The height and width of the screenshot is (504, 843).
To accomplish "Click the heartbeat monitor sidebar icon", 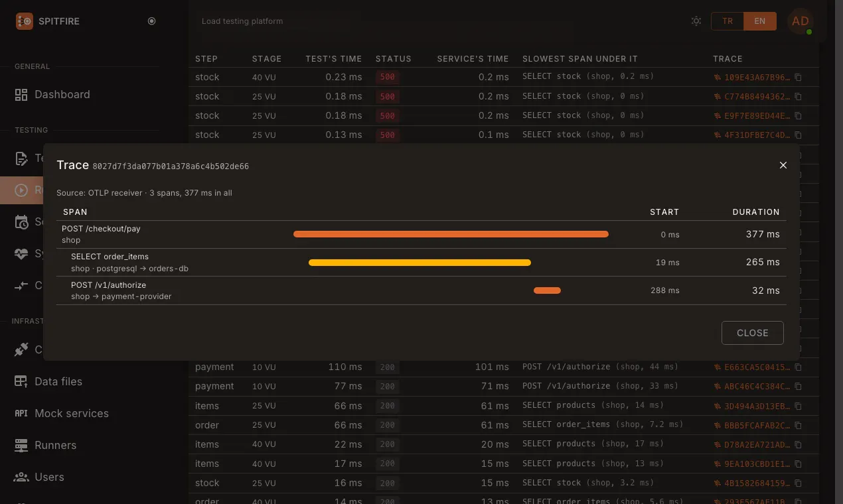I will coord(21,254).
